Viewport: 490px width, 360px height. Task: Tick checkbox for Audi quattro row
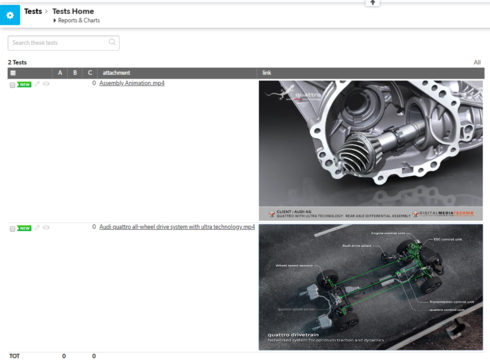point(12,229)
